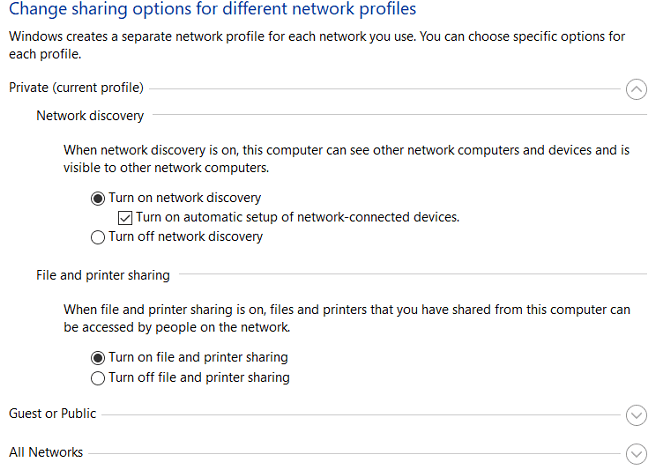Click the File and printer sharing heading

(103, 275)
